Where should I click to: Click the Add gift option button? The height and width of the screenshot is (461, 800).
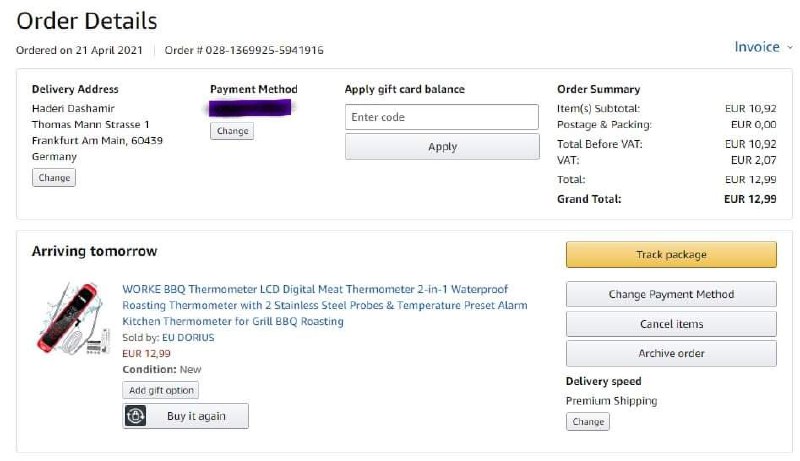[161, 390]
